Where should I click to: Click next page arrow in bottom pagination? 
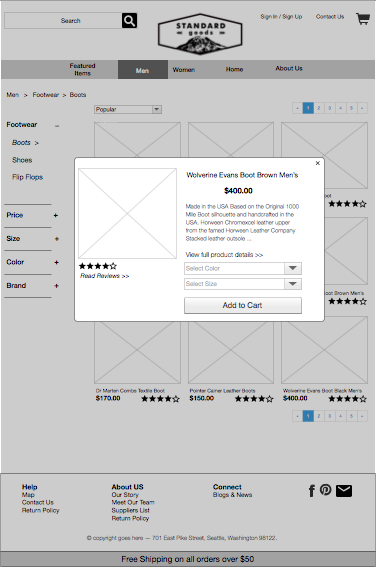362,416
